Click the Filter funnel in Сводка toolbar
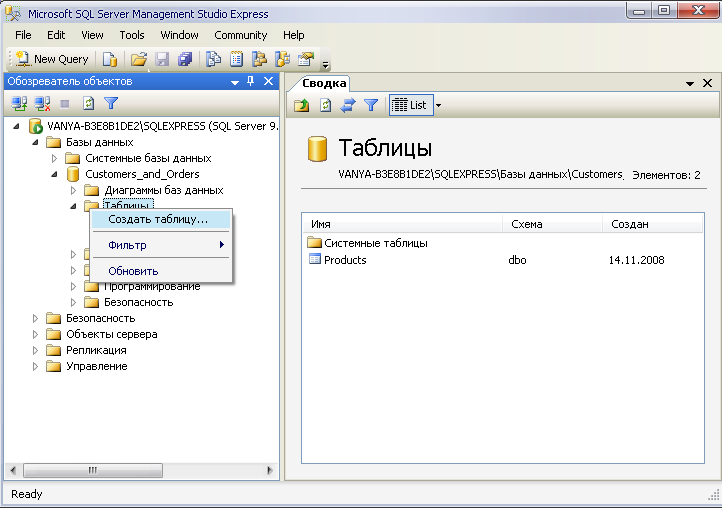This screenshot has height=510, width=722. [371, 105]
